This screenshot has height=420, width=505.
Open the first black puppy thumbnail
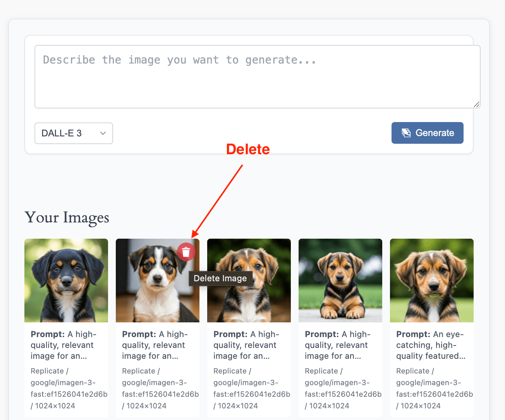[x=66, y=281]
